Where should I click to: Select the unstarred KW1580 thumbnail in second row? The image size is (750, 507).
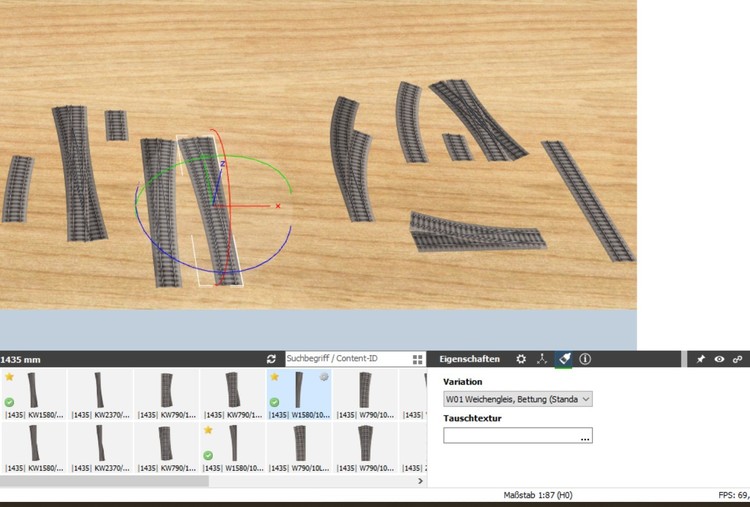[33, 448]
